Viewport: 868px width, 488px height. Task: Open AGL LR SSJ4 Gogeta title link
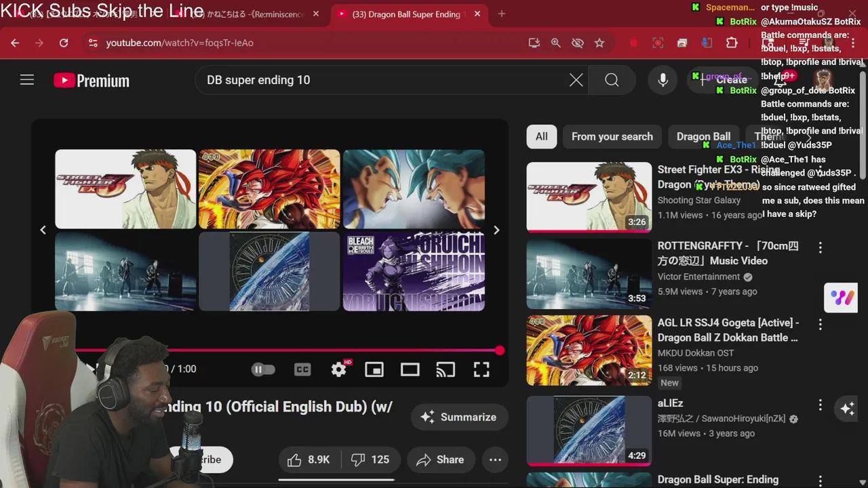728,330
